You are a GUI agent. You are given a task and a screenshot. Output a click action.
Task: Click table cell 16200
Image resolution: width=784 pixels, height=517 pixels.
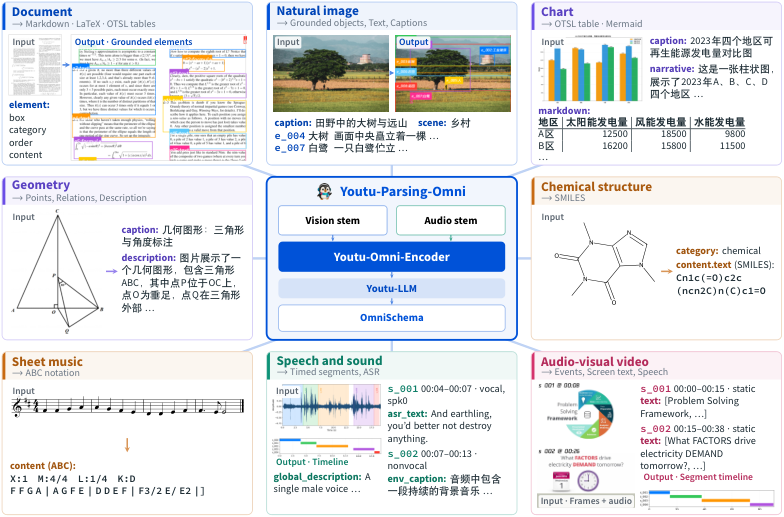(x=614, y=146)
